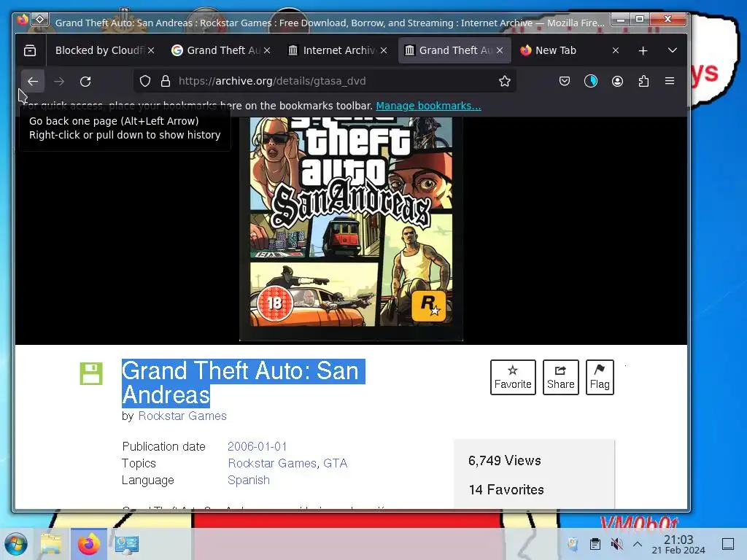Bookmark this page with the star
This screenshot has width=747, height=560.
coord(505,82)
